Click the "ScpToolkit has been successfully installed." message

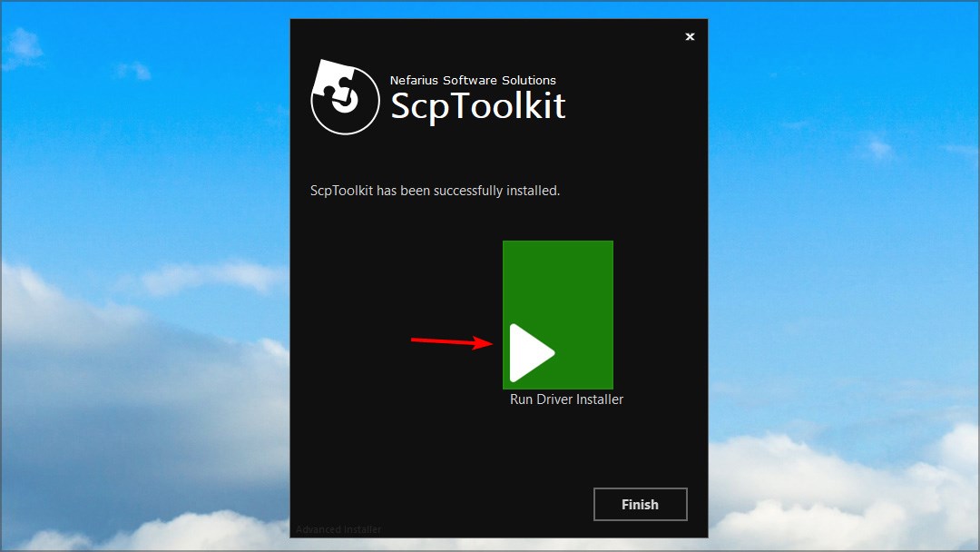coord(435,191)
